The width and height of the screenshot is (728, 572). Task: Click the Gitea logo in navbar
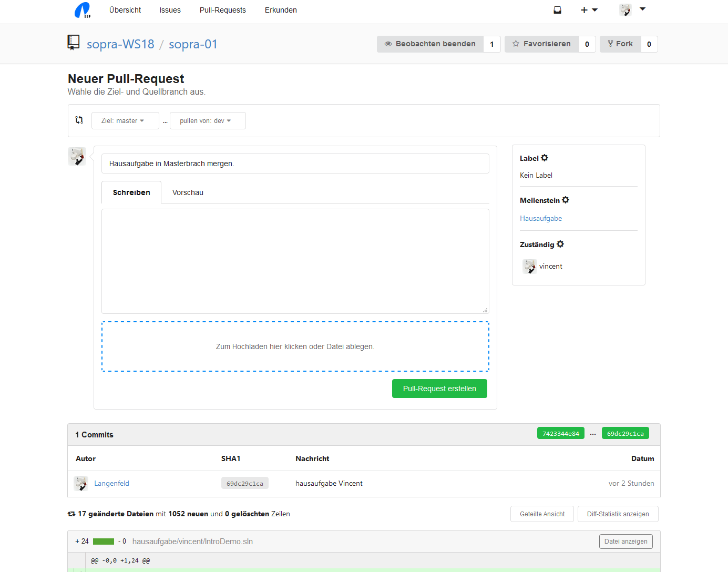(x=83, y=10)
